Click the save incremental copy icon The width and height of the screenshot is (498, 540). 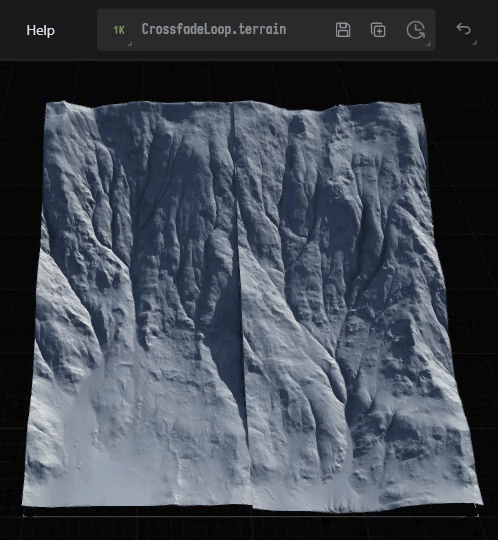(378, 30)
